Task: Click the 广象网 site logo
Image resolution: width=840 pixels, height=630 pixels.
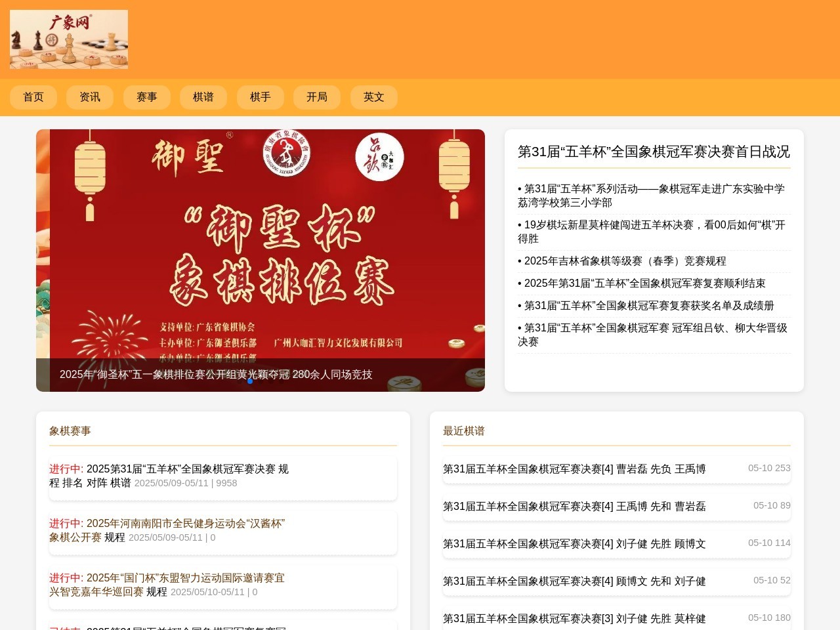Action: pyautogui.click(x=69, y=39)
